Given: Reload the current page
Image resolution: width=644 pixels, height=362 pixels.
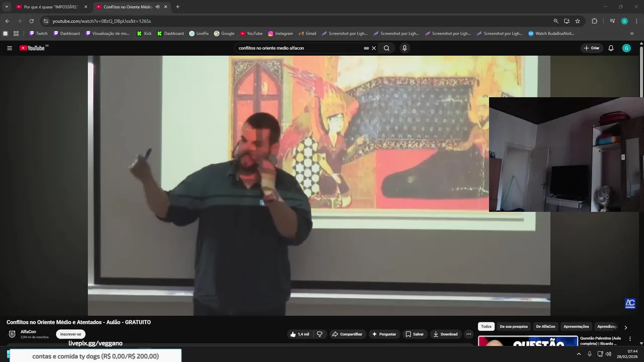Looking at the screenshot, I should [x=31, y=21].
